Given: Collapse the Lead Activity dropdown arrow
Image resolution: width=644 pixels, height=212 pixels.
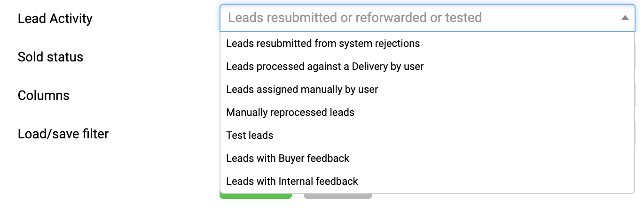Looking at the screenshot, I should [x=625, y=18].
